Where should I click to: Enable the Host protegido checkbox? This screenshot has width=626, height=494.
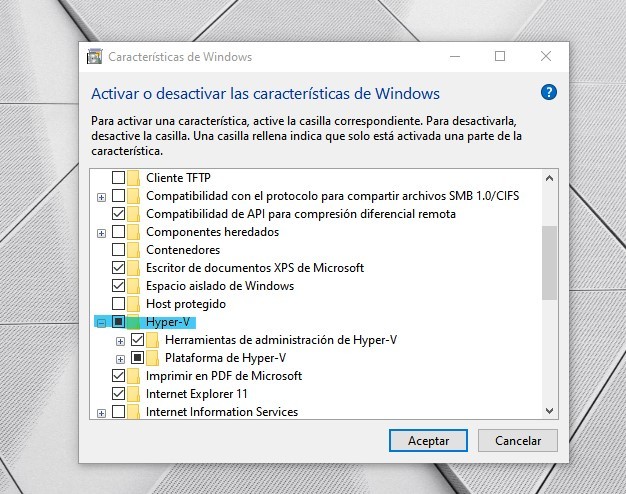[x=119, y=304]
